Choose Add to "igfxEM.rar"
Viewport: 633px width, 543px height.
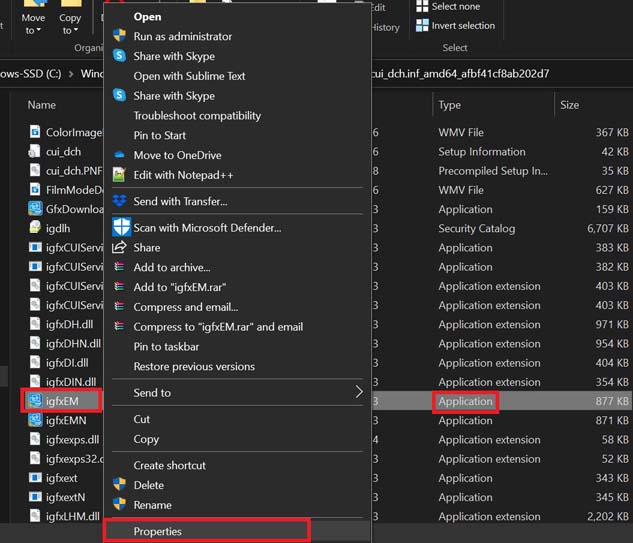coord(180,287)
